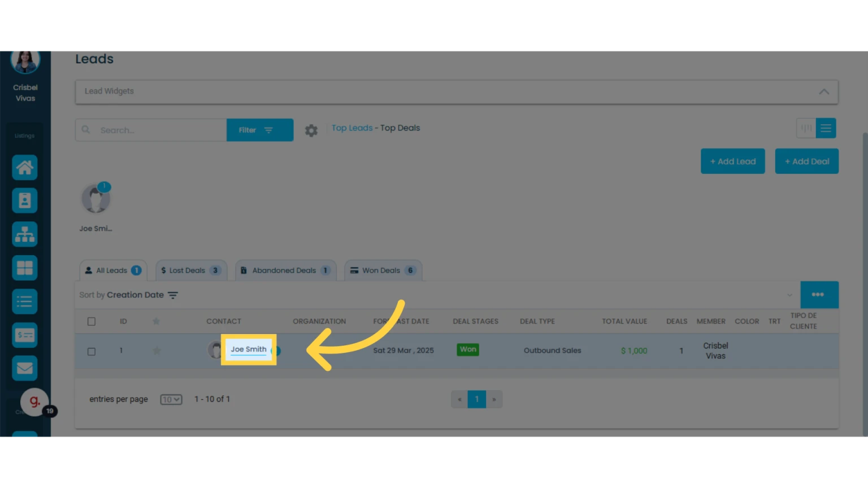This screenshot has height=488, width=868.
Task: Click the ORGANIZATION column header
Action: click(319, 321)
